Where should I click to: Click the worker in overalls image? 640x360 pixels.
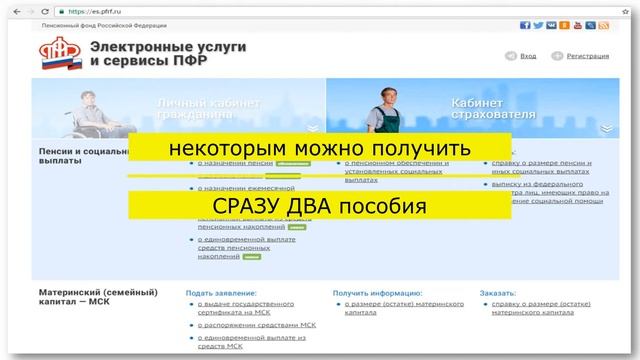coord(383,109)
